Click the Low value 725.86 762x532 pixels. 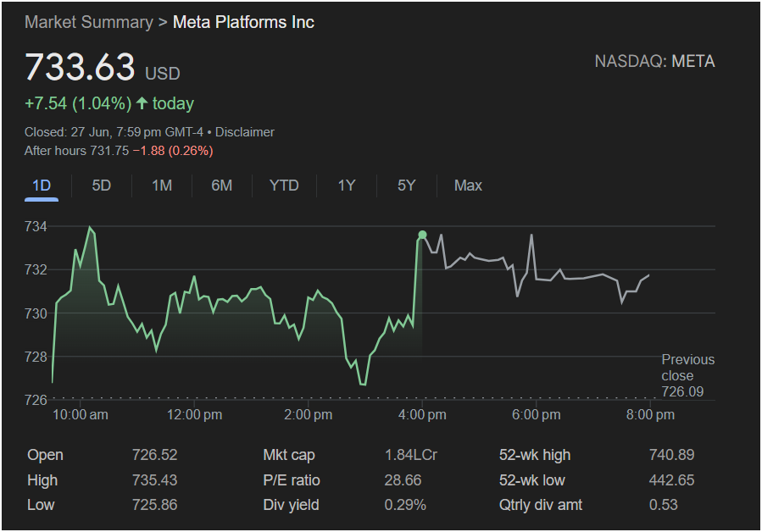(x=154, y=505)
